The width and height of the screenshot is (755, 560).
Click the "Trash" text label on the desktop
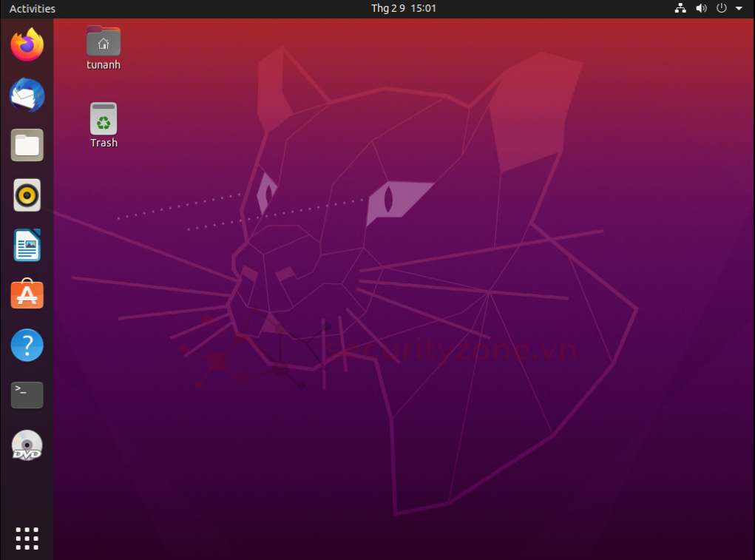coord(104,143)
